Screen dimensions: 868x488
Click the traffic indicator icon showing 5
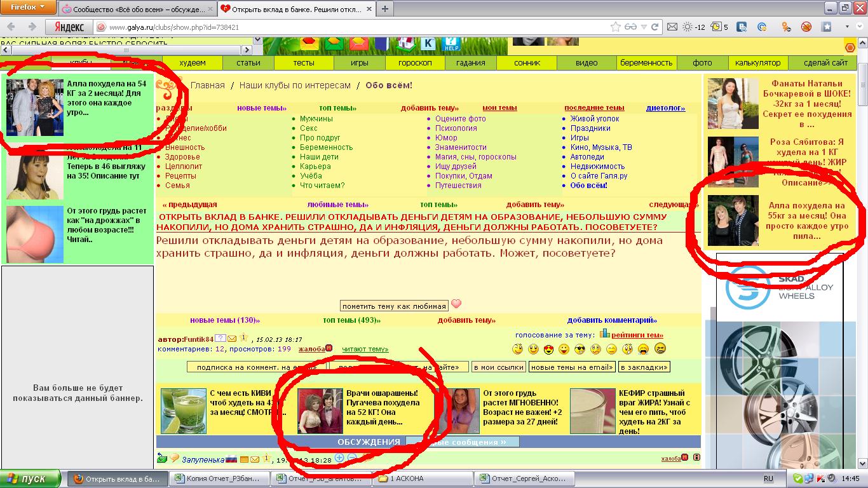coord(720,27)
